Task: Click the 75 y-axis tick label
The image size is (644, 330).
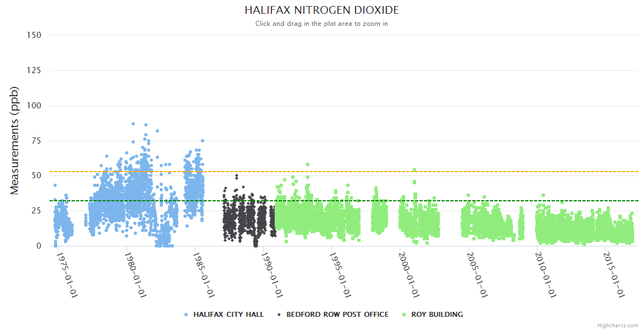Action: tap(36, 141)
